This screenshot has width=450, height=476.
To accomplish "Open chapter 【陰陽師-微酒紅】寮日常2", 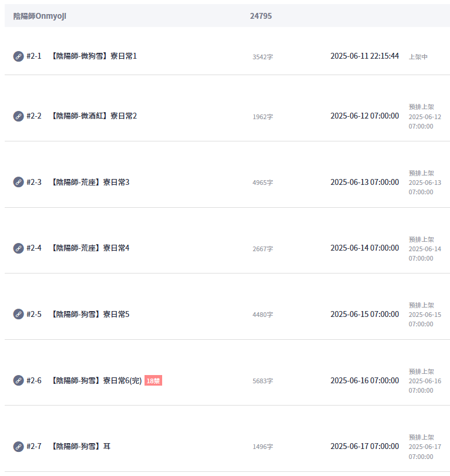I will tap(93, 116).
